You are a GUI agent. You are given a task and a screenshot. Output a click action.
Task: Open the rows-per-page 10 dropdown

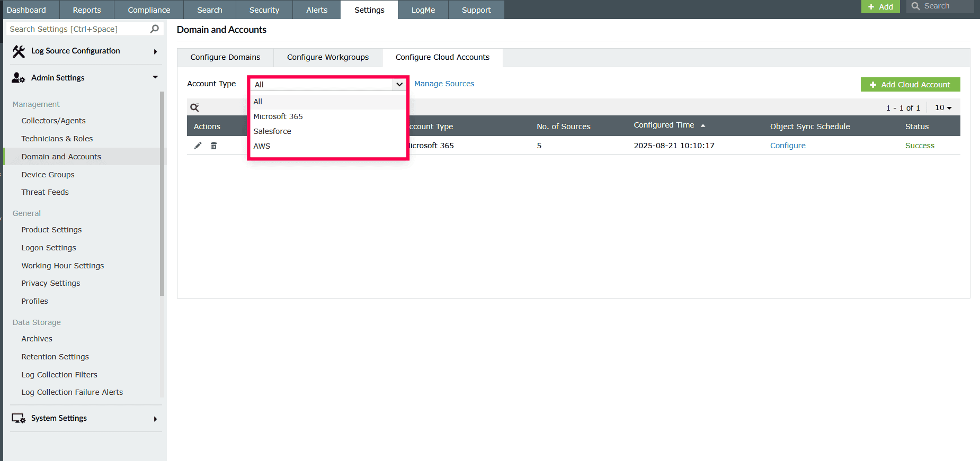click(943, 107)
